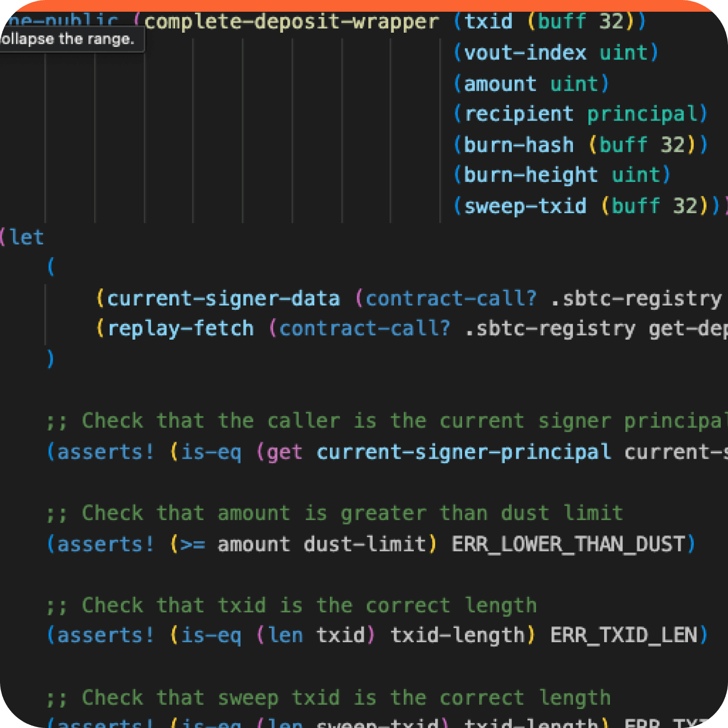Click the complete-deposit-wrapper function name
Screen dimensions: 728x728
point(291,22)
